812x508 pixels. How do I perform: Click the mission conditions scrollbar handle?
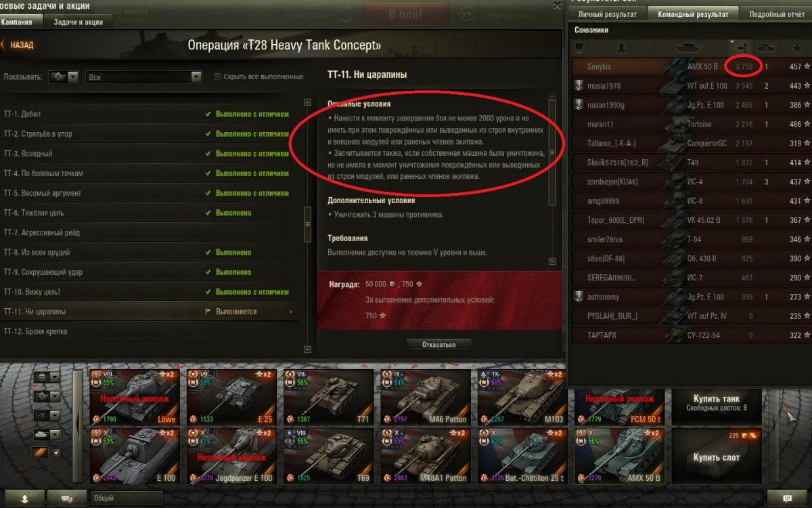pyautogui.click(x=551, y=152)
